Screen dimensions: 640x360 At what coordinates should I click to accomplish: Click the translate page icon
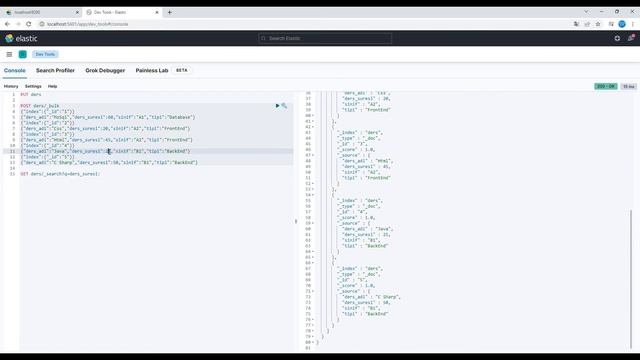576,24
